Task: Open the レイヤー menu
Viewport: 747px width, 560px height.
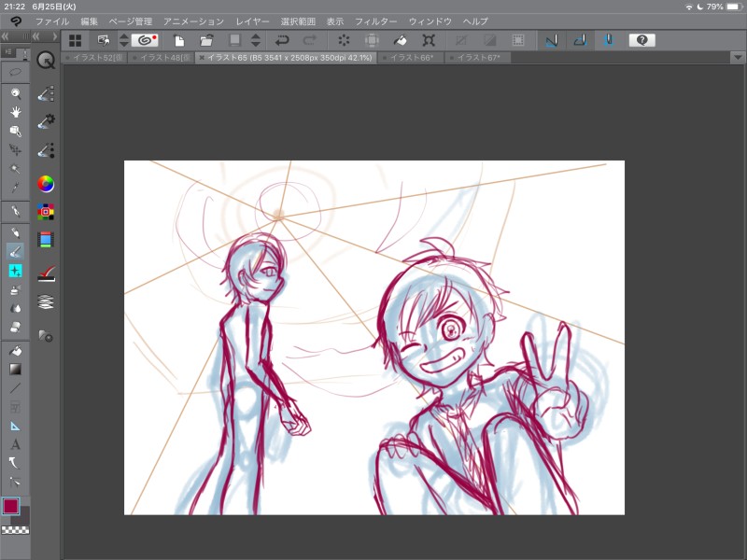Action: (x=252, y=21)
